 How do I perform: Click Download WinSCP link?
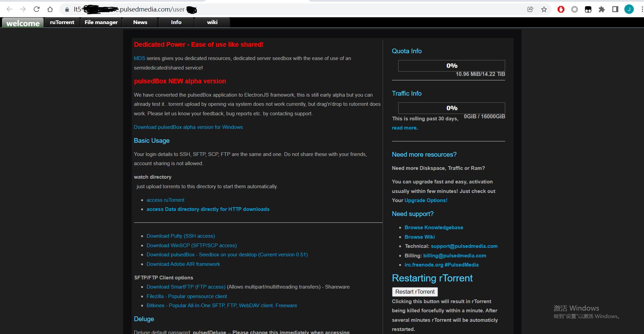tap(192, 245)
